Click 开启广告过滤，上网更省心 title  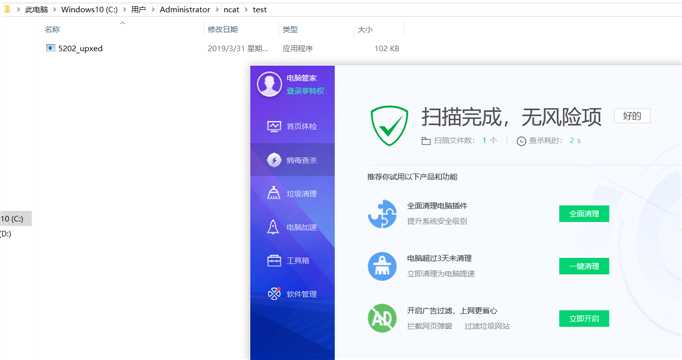(x=452, y=310)
